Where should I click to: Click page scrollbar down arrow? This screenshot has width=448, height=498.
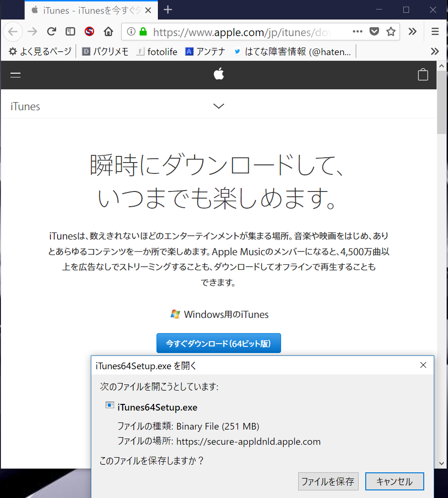click(441, 463)
